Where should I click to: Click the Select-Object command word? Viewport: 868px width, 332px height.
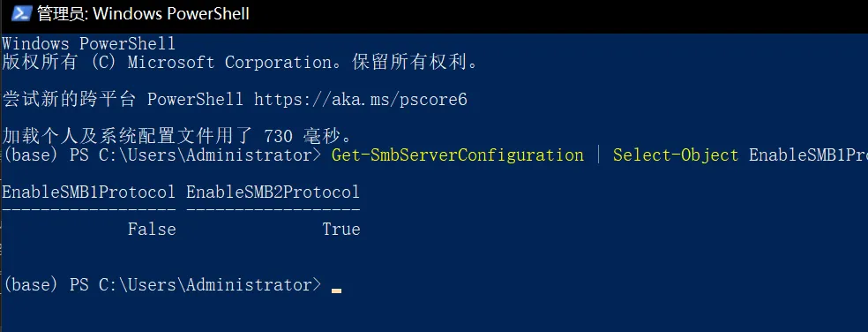tap(676, 155)
